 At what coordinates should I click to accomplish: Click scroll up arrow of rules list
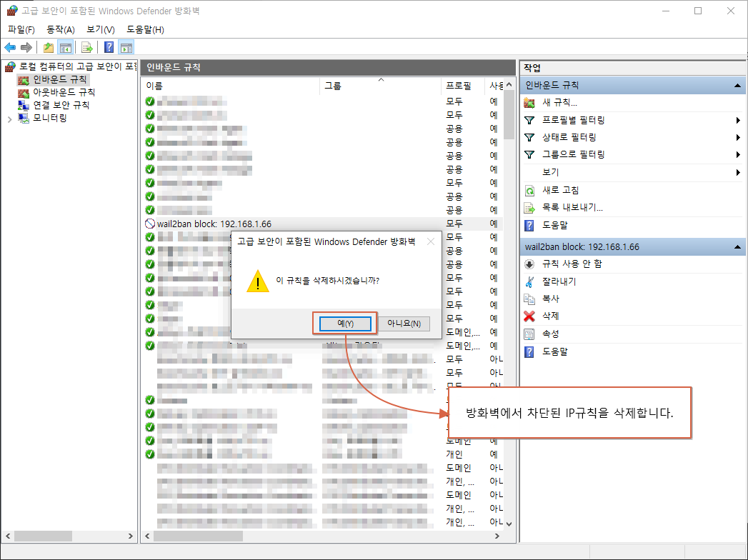coord(509,85)
